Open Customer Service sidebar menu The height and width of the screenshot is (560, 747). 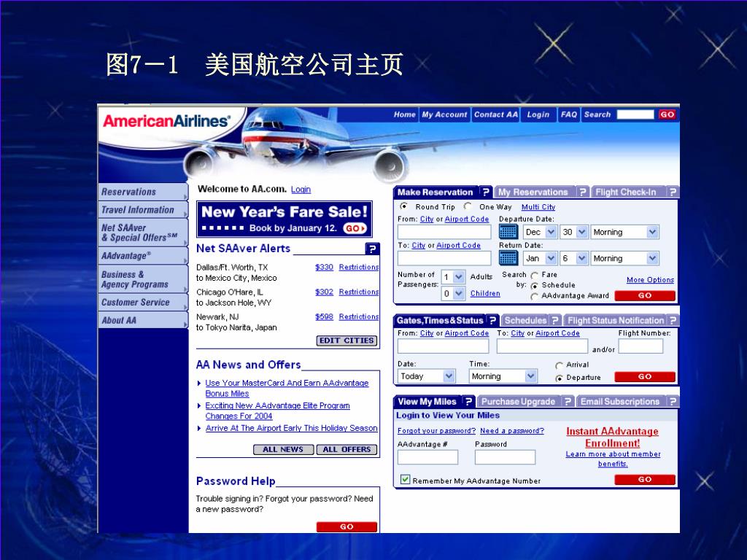point(143,302)
